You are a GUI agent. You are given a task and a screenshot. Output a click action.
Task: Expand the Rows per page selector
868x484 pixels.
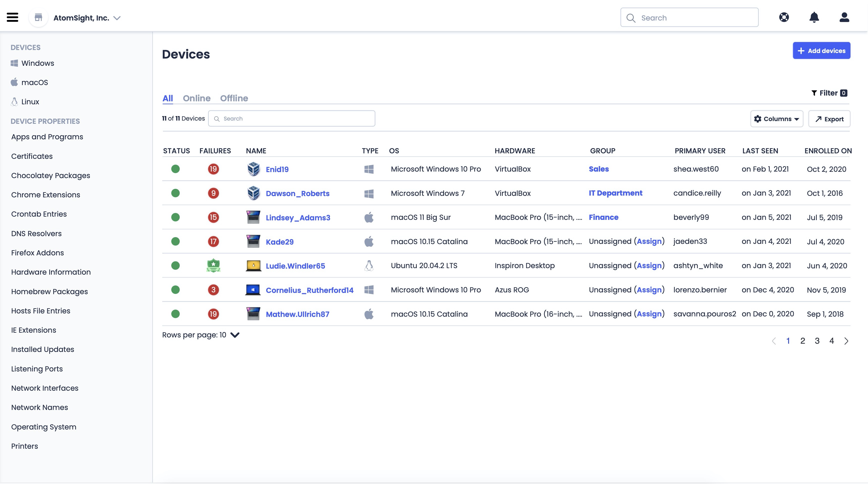[234, 335]
